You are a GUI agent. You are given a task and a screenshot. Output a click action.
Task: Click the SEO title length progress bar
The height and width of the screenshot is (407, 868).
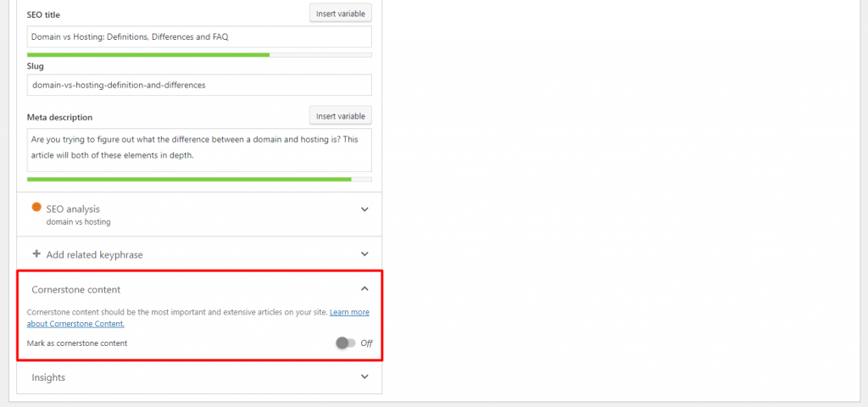tap(199, 55)
